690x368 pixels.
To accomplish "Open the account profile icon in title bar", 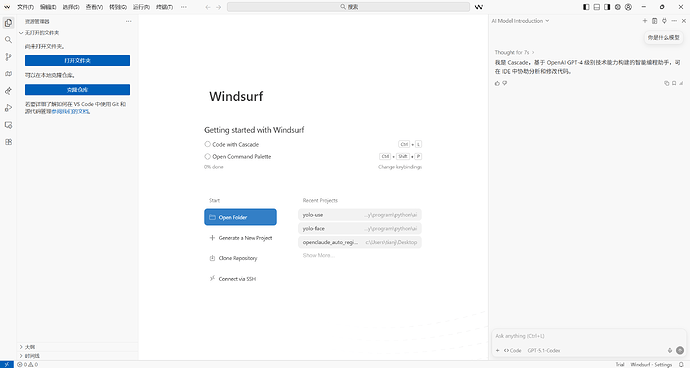I will point(628,7).
